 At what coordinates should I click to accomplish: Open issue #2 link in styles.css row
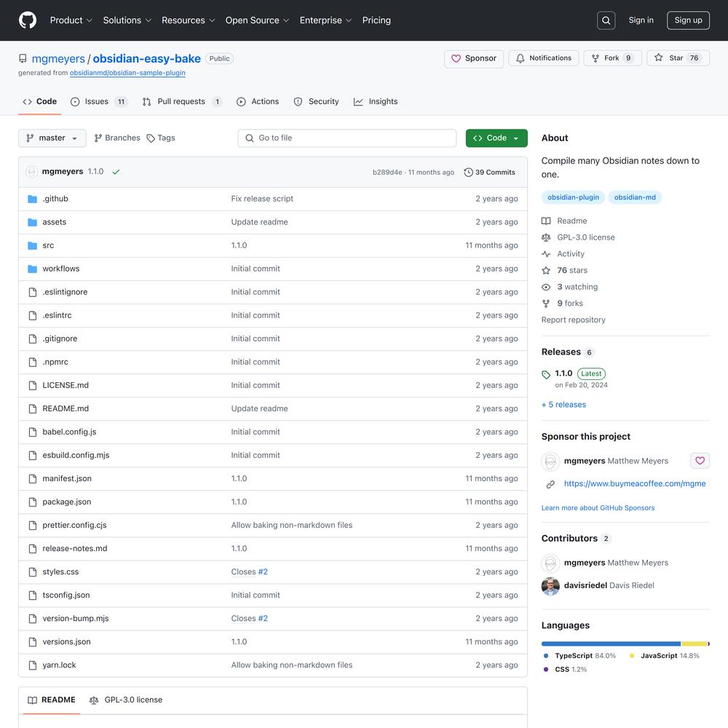click(263, 572)
